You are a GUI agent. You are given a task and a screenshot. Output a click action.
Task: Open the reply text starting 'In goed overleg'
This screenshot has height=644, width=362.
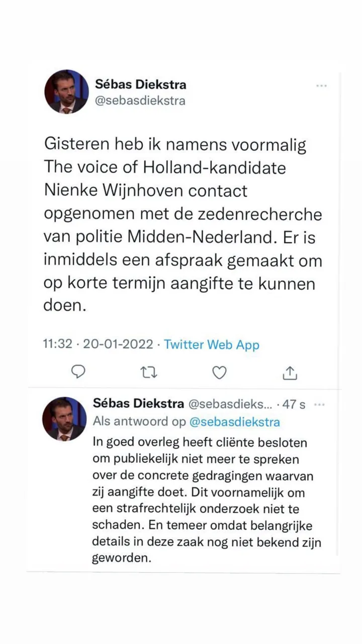[x=206, y=500]
